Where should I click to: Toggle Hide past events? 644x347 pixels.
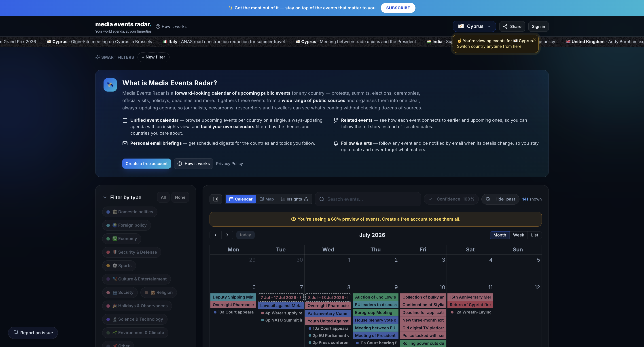[x=500, y=199]
